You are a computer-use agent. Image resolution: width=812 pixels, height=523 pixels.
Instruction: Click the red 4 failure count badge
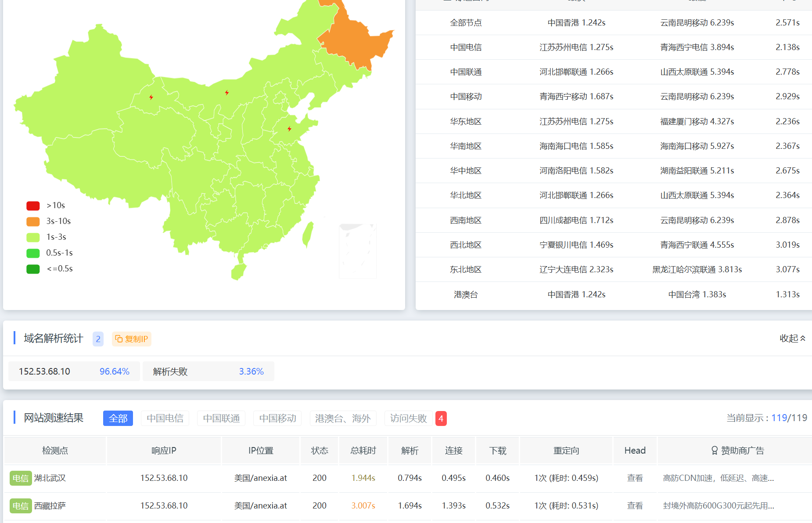(441, 418)
